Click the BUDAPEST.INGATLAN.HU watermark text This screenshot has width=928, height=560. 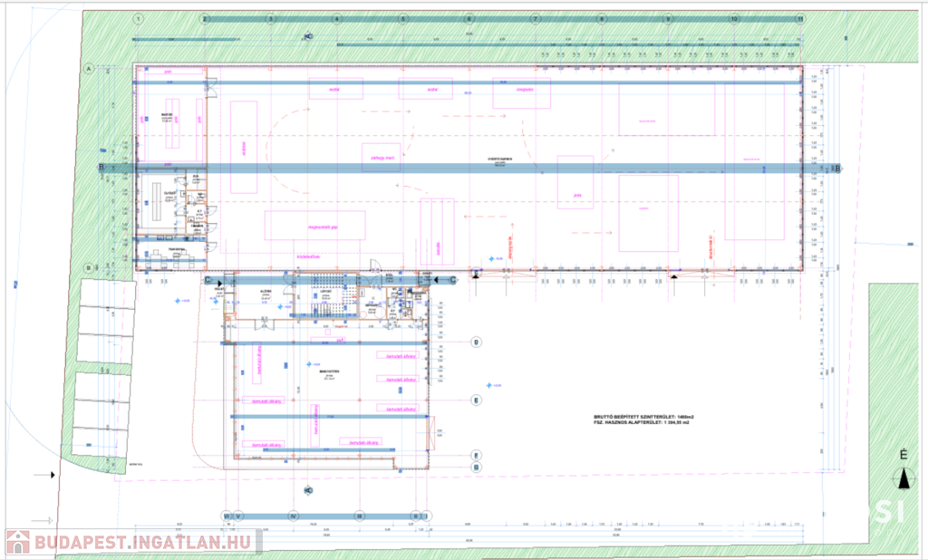pos(148,543)
